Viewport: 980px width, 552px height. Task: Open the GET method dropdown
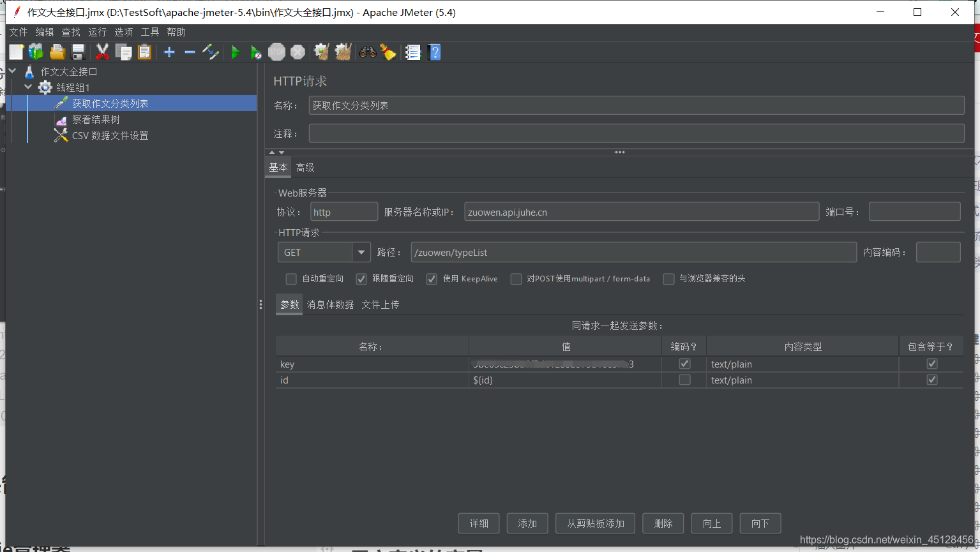(361, 252)
